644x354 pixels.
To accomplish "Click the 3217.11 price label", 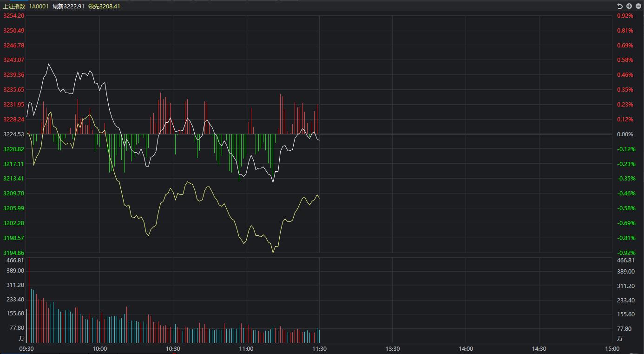I will click(x=13, y=164).
